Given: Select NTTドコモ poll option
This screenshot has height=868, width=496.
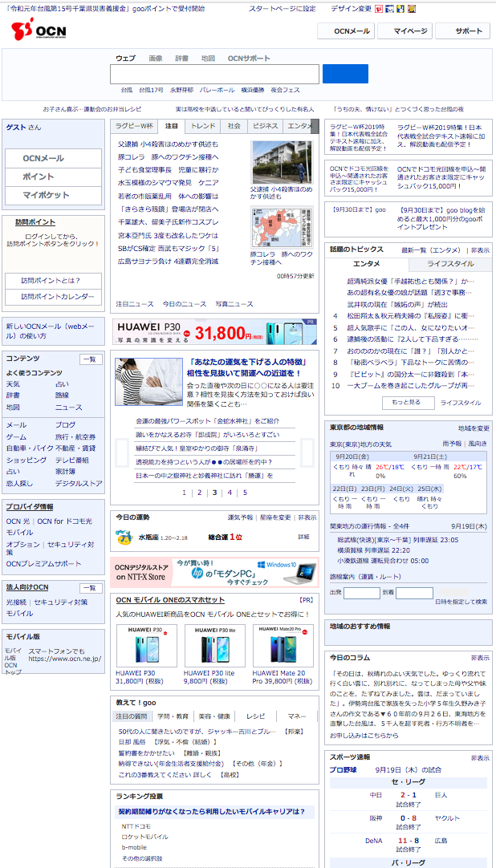Looking at the screenshot, I should pyautogui.click(x=136, y=826).
